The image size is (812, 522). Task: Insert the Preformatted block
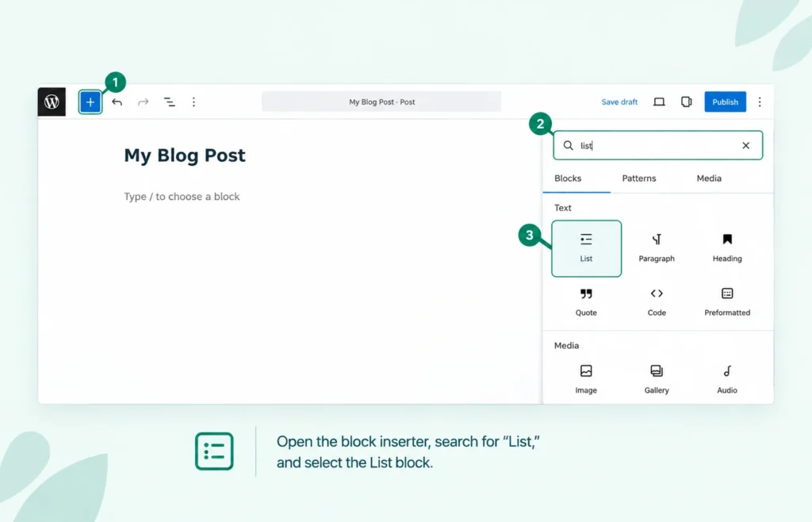coord(727,302)
